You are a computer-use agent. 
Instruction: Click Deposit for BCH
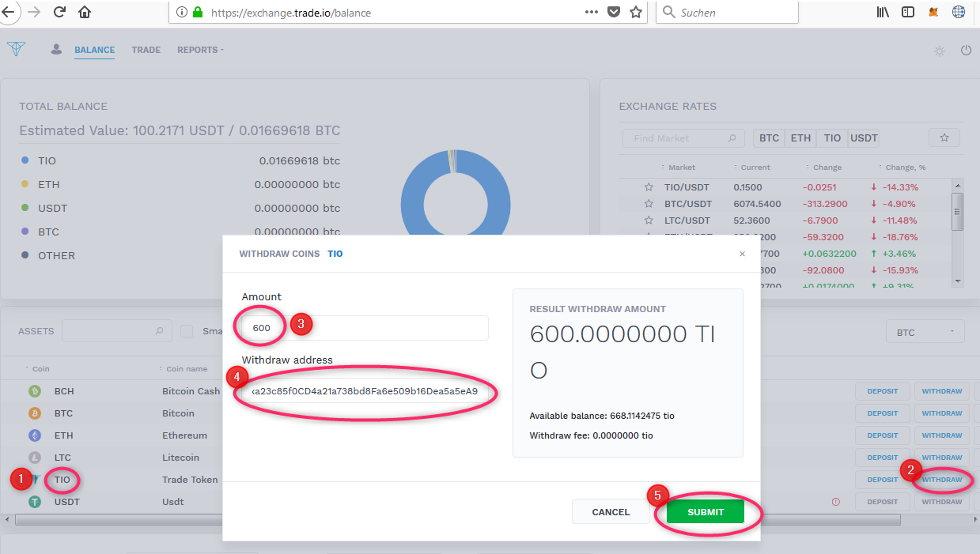pyautogui.click(x=883, y=391)
